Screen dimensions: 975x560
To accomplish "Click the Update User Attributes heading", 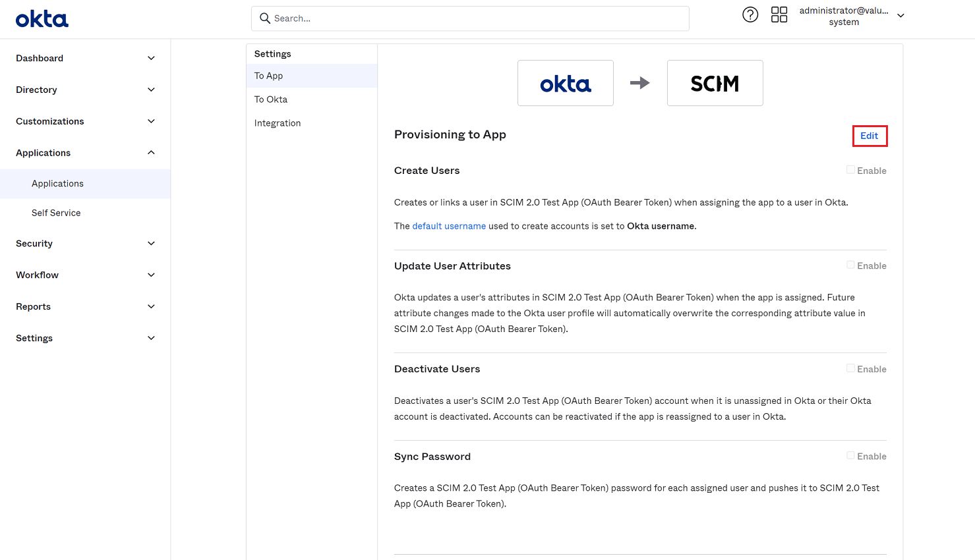I will (x=452, y=266).
